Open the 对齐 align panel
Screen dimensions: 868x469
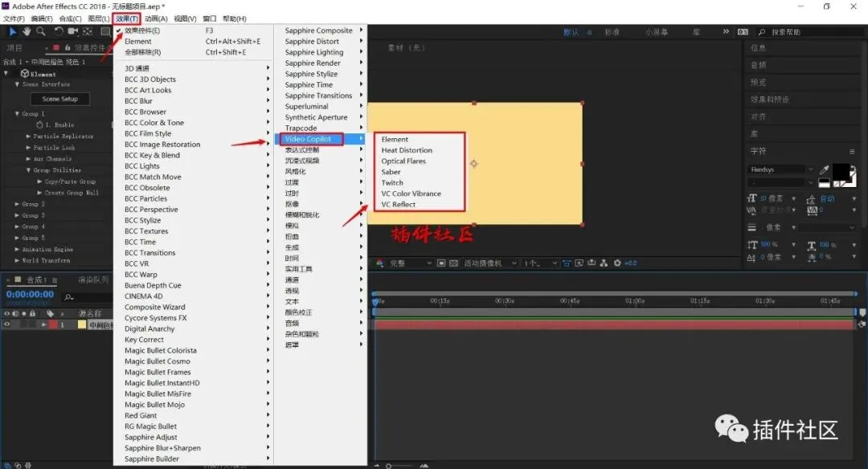pyautogui.click(x=758, y=116)
